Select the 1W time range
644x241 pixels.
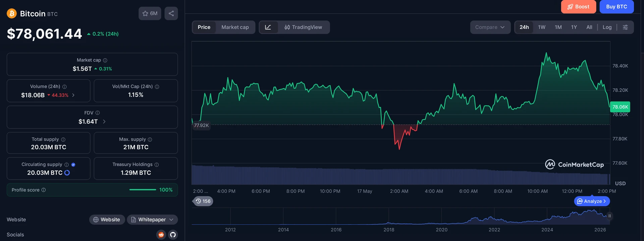point(542,27)
